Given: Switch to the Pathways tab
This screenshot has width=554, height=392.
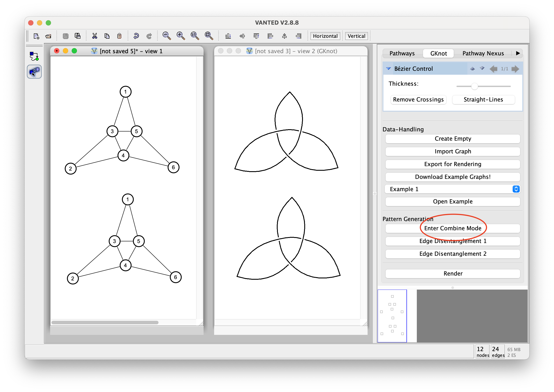Looking at the screenshot, I should click(402, 53).
